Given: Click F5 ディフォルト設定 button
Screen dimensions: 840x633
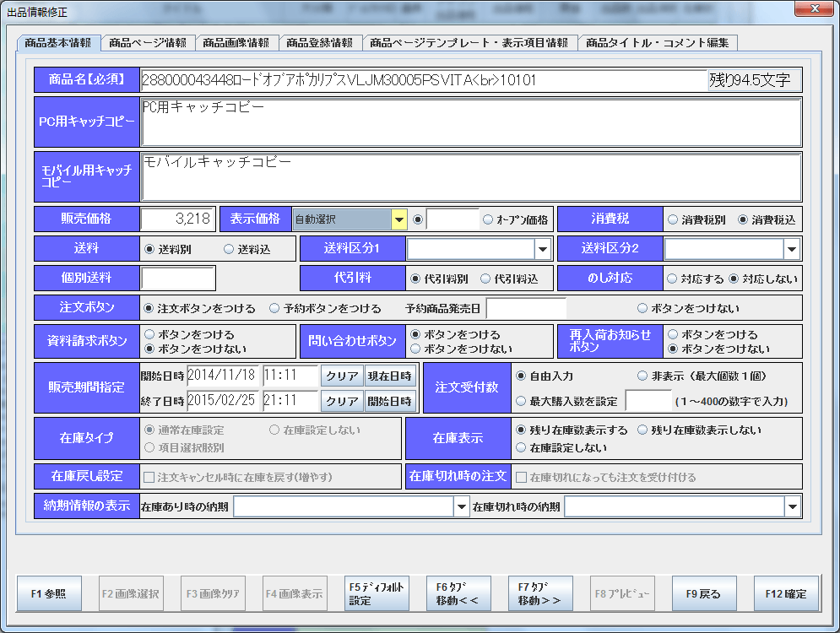Looking at the screenshot, I should [376, 594].
